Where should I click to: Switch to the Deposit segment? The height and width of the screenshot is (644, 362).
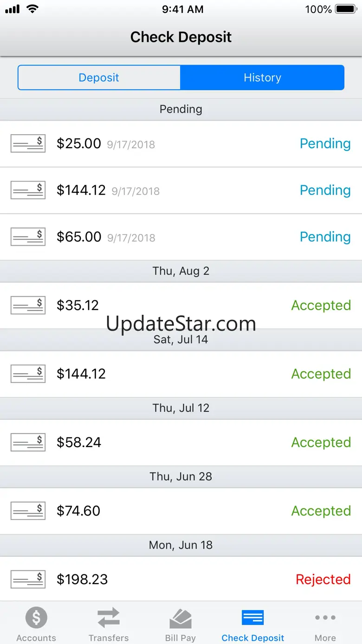tap(99, 78)
